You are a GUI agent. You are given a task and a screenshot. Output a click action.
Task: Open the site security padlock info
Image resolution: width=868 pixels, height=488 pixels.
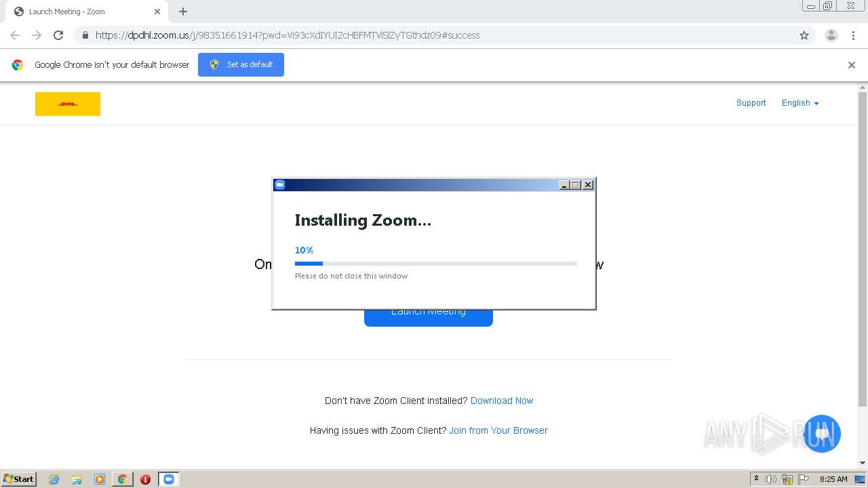pyautogui.click(x=85, y=35)
